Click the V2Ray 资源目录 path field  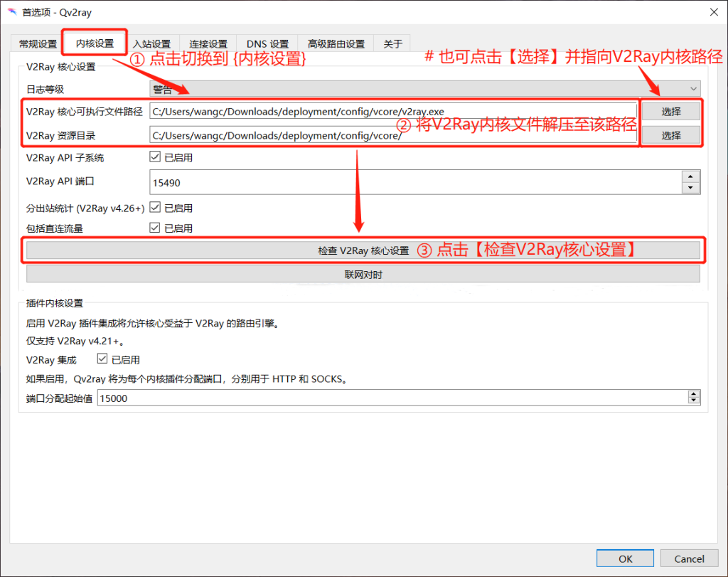[x=392, y=136]
